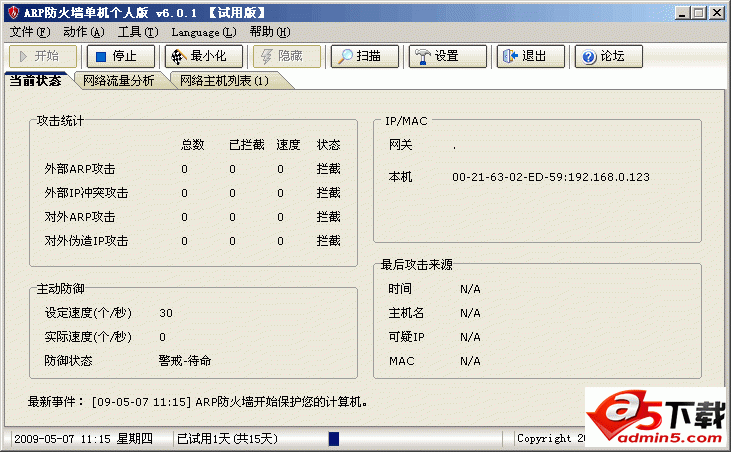Image resolution: width=731 pixels, height=452 pixels.
Task: Open the 论坛 forum link button
Action: click(608, 56)
